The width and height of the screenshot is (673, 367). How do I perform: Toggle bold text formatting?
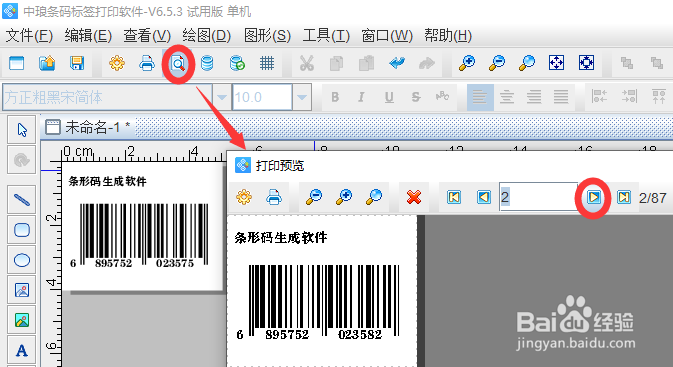tap(335, 97)
